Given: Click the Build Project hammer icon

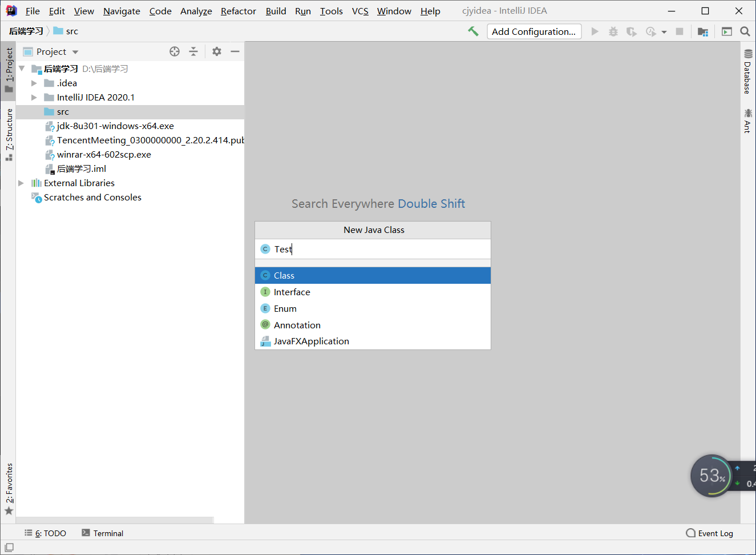Looking at the screenshot, I should pos(473,31).
